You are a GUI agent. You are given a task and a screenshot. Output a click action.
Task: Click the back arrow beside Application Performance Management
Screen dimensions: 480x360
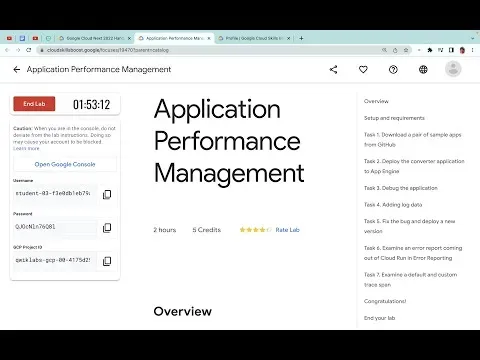17,69
